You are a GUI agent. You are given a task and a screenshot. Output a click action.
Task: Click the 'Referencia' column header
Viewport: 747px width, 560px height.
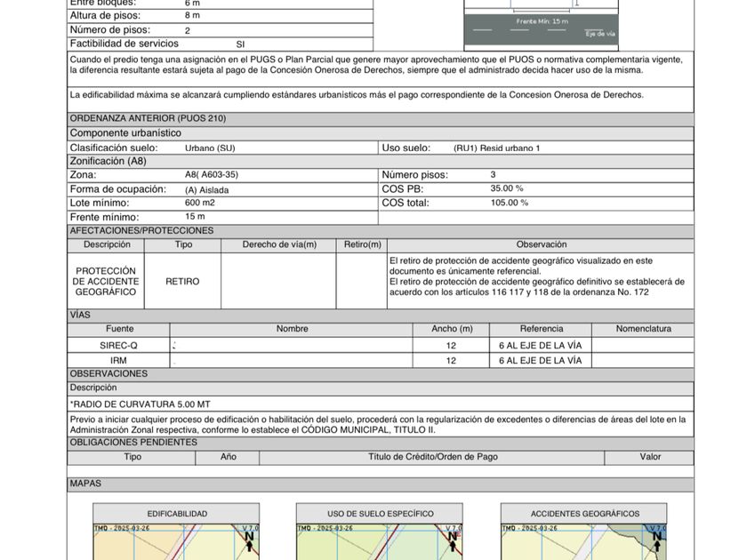pos(542,329)
